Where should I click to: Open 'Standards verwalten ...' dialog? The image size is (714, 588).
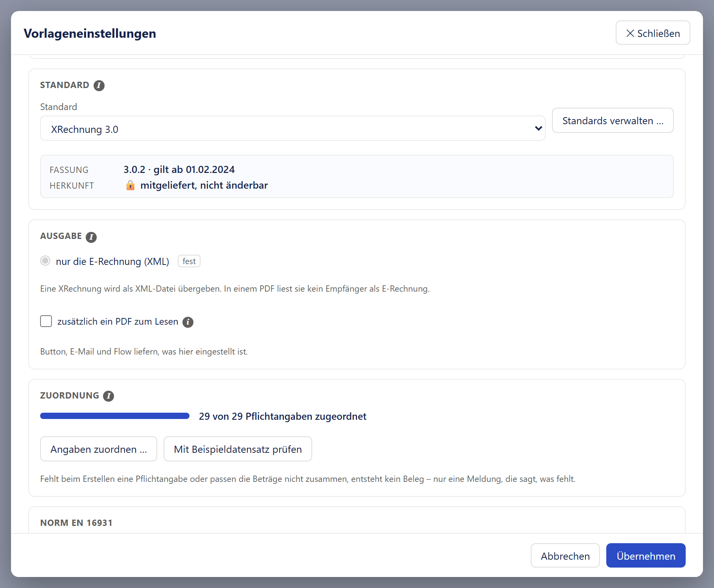[x=613, y=120]
